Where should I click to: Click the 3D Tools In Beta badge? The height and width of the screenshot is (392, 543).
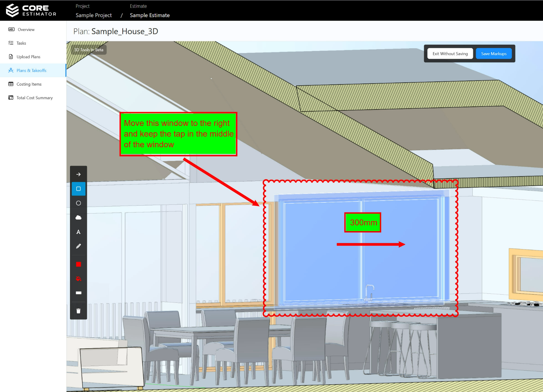pyautogui.click(x=89, y=49)
